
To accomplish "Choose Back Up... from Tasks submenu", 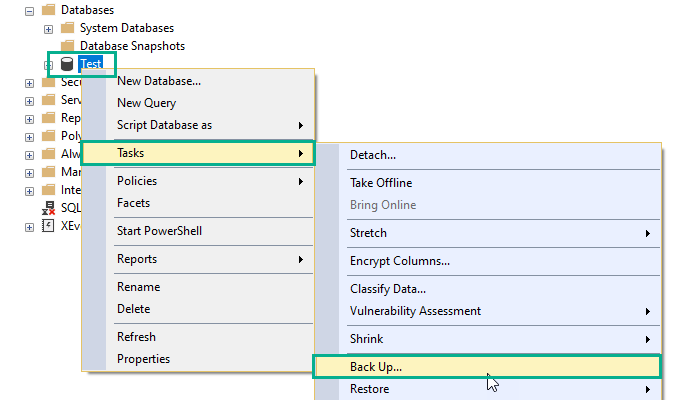I will pyautogui.click(x=376, y=367).
